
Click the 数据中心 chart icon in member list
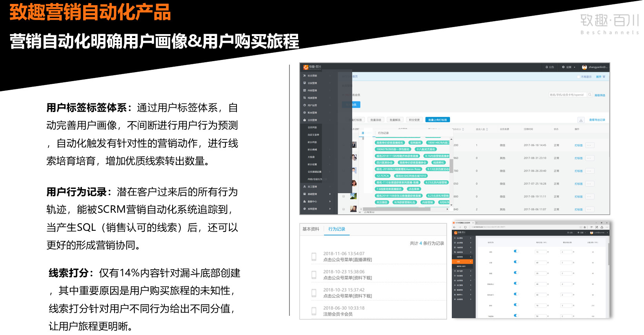tap(304, 201)
